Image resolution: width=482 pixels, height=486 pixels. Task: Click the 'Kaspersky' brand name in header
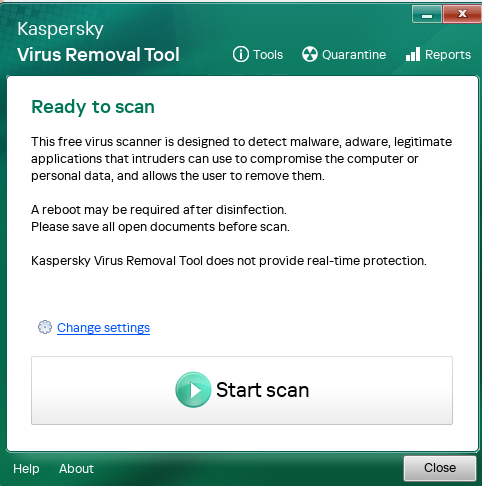coord(60,29)
